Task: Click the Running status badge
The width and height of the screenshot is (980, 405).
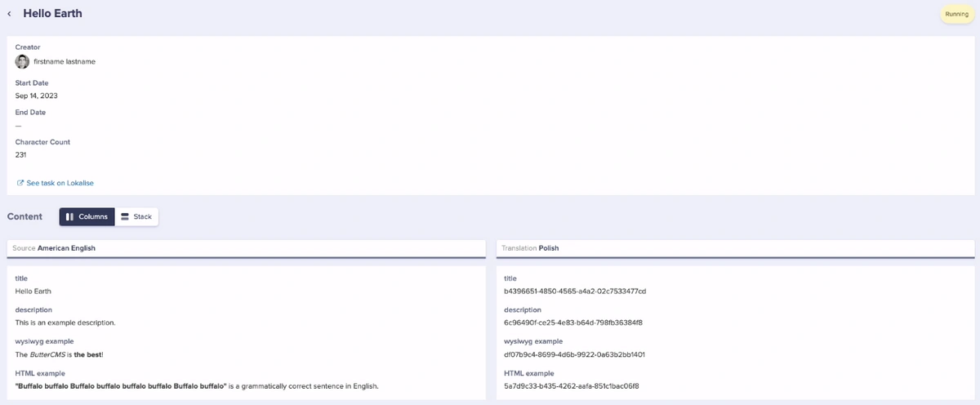Action: click(x=956, y=14)
